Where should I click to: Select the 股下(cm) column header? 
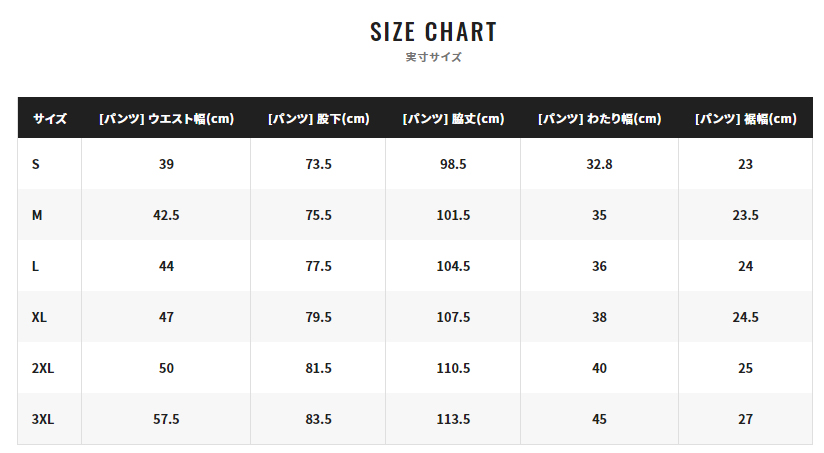(318, 118)
